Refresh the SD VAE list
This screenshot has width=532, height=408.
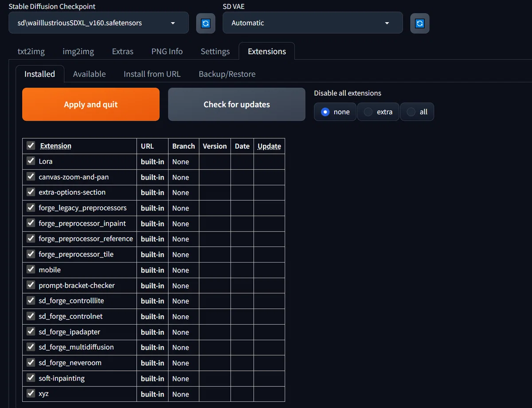pyautogui.click(x=420, y=23)
